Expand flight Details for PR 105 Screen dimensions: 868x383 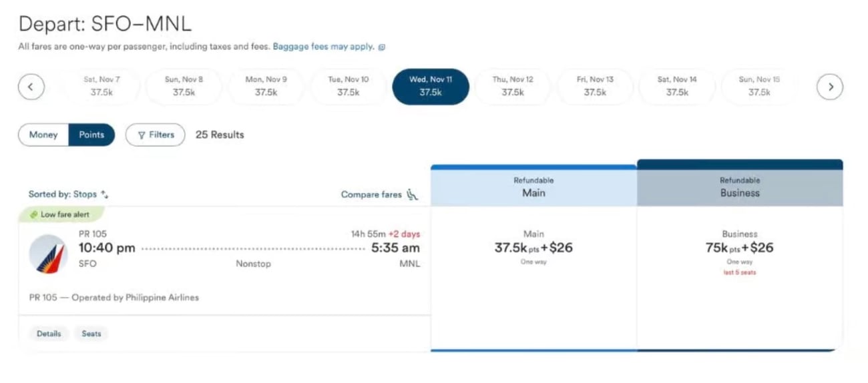pyautogui.click(x=49, y=334)
